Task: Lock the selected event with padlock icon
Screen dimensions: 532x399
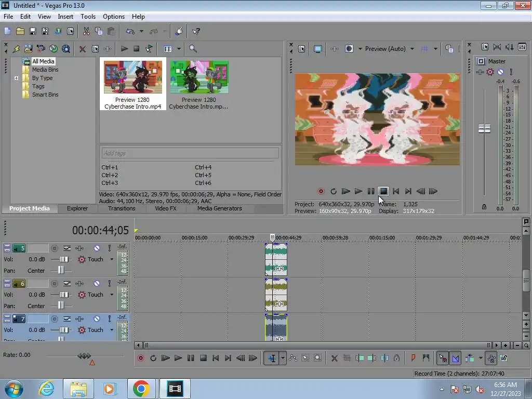Action: tap(396, 358)
